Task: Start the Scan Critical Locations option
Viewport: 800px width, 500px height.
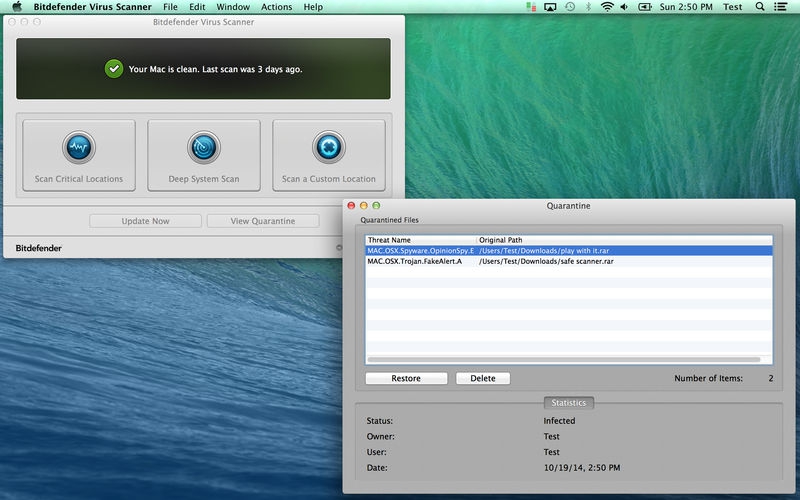Action: coord(78,155)
